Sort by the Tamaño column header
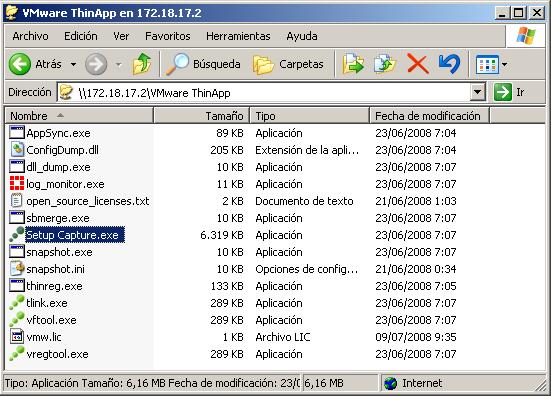Image resolution: width=551 pixels, height=396 pixels. coord(202,116)
